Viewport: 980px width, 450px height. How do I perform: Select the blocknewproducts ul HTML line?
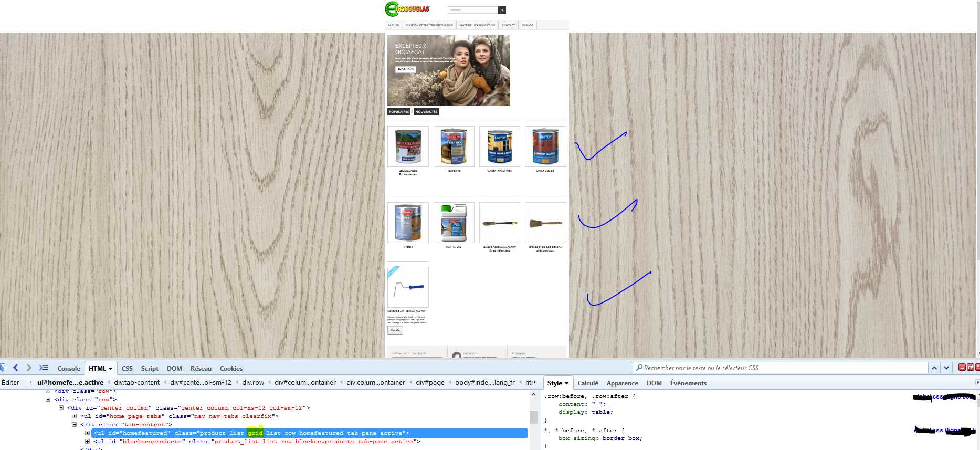point(257,442)
